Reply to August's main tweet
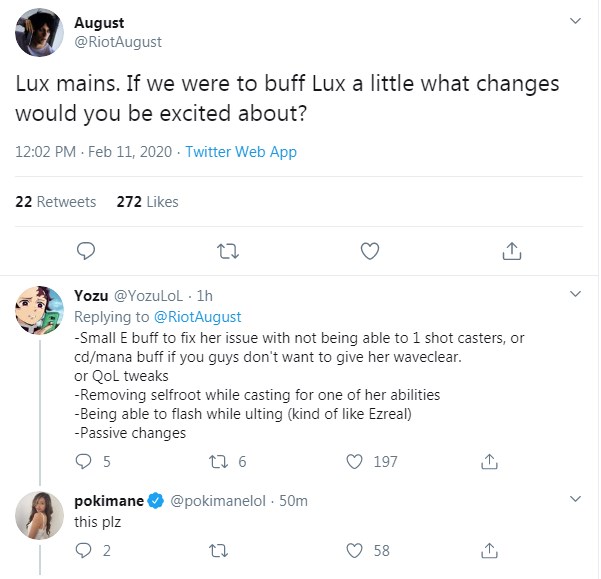Viewport: 601px width, 579px height. (x=87, y=250)
